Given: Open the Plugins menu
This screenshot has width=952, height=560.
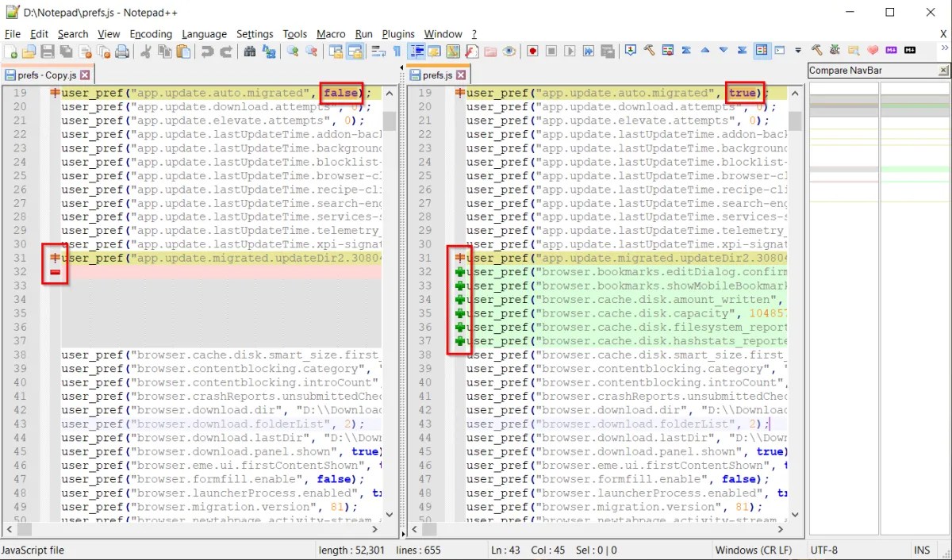Looking at the screenshot, I should pos(398,34).
